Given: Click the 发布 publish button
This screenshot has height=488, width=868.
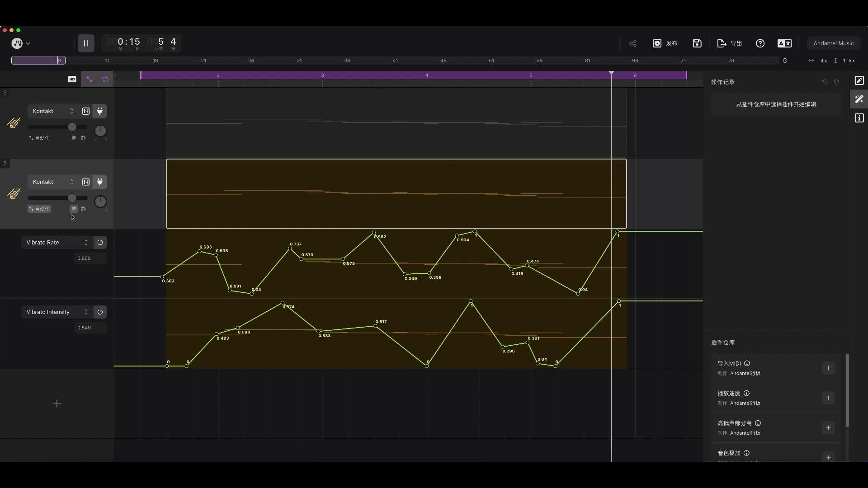Looking at the screenshot, I should [665, 43].
